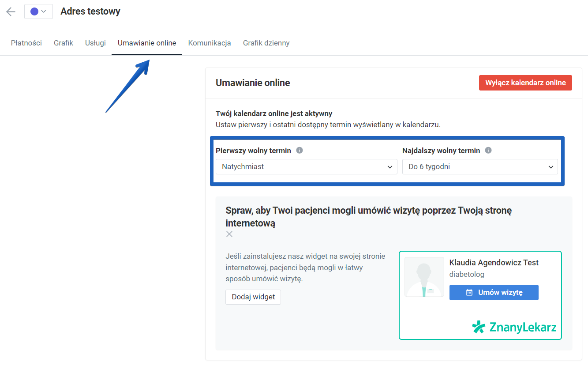
Task: Click the purple status circle at top left
Action: point(34,11)
